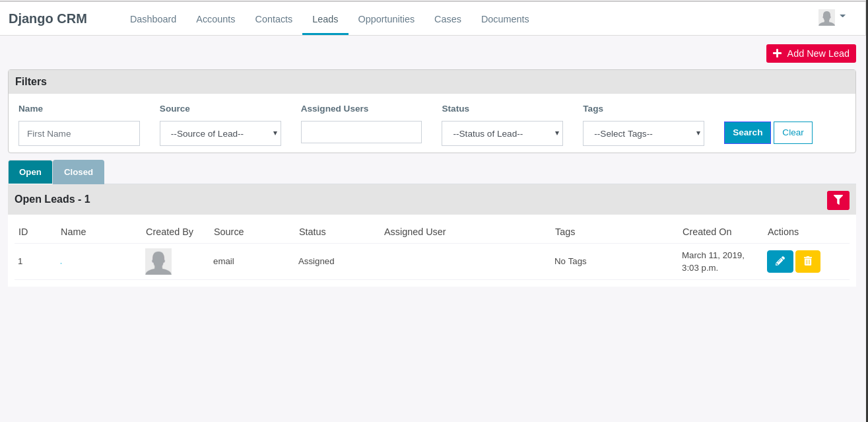
Task: Delete lead 1 with trash icon
Action: click(x=808, y=262)
